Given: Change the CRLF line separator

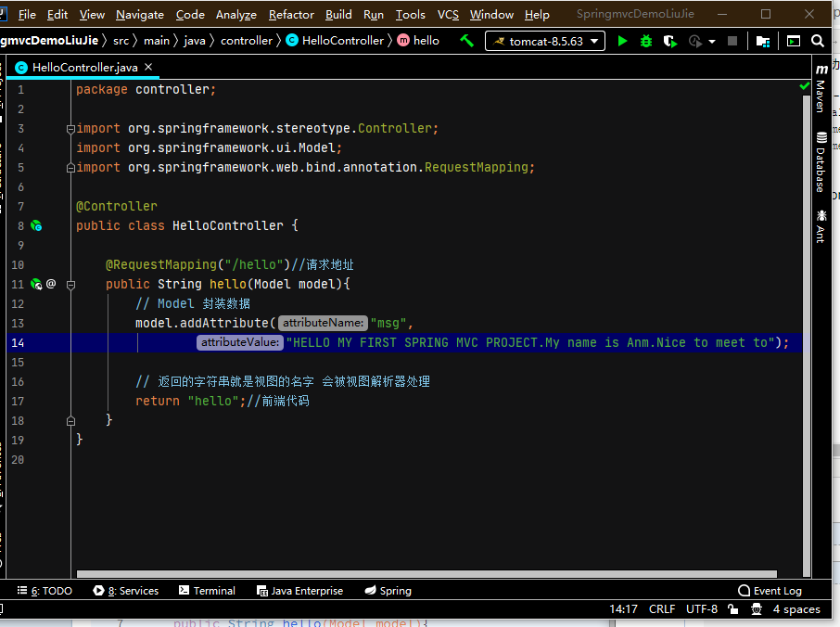Looking at the screenshot, I should [x=662, y=608].
